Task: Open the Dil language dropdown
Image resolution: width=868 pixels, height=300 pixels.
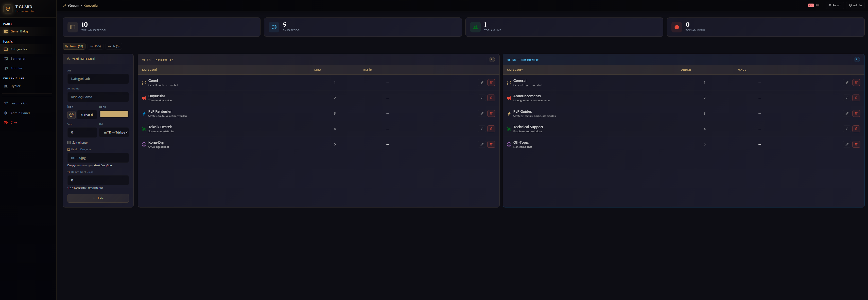Action: point(114,132)
